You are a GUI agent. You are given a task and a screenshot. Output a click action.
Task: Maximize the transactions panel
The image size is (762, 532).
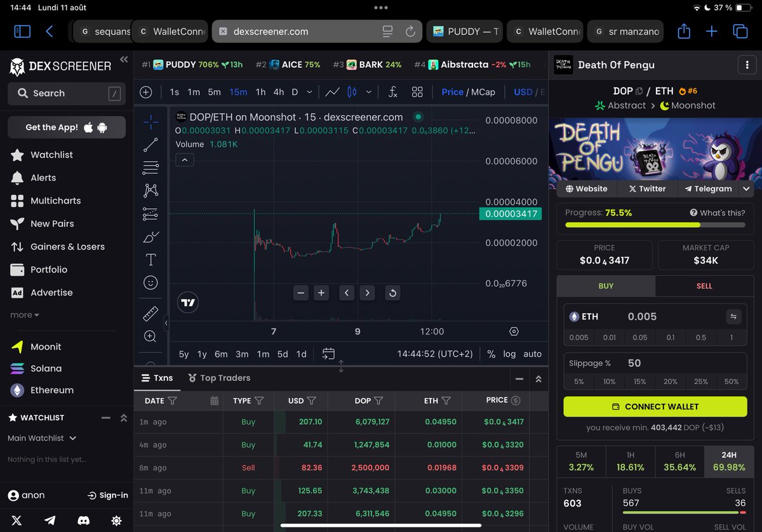click(538, 378)
